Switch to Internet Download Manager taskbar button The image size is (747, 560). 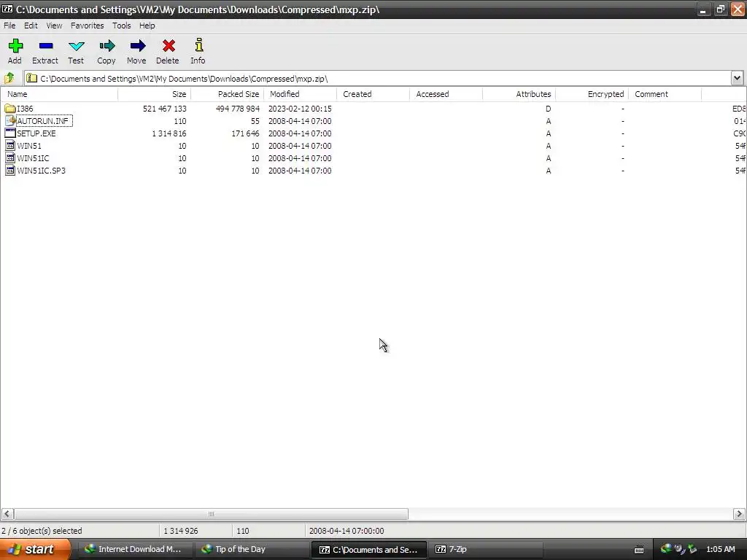click(x=135, y=549)
